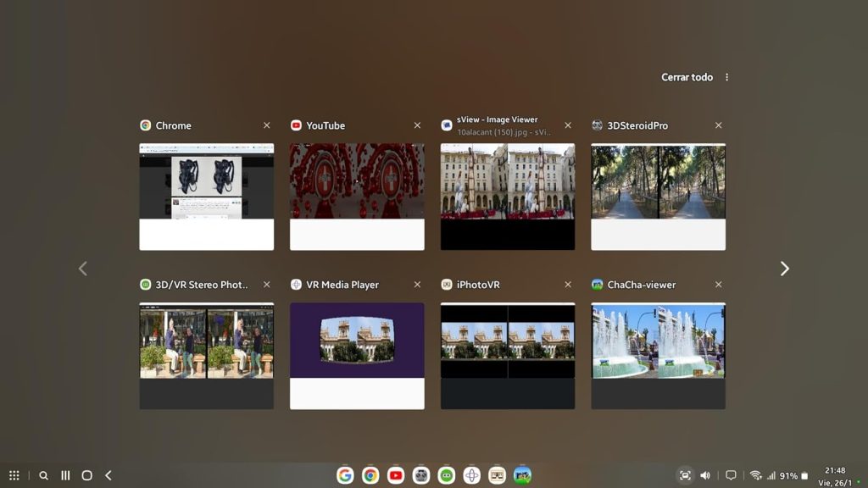This screenshot has height=488, width=868.
Task: Close the iPhotoVR recent card
Action: click(568, 285)
